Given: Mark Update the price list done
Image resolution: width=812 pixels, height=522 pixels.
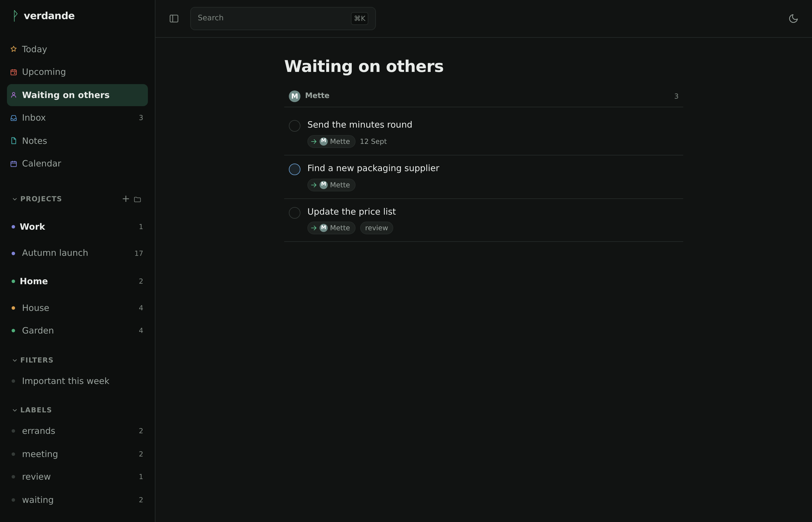Looking at the screenshot, I should [295, 213].
